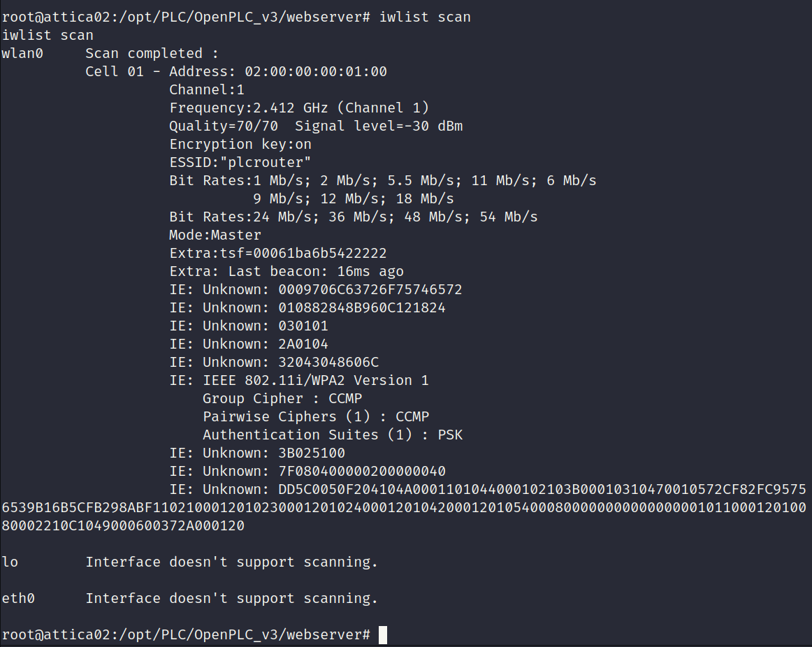The image size is (812, 647).
Task: Click the Extra:tsf=00061ba6b5422222 line
Action: [278, 253]
